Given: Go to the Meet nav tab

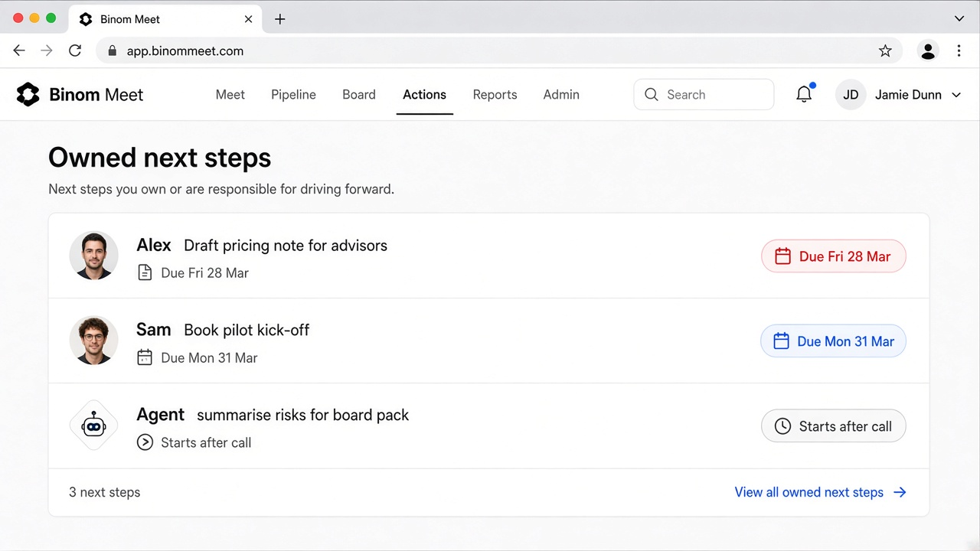Looking at the screenshot, I should coord(230,95).
